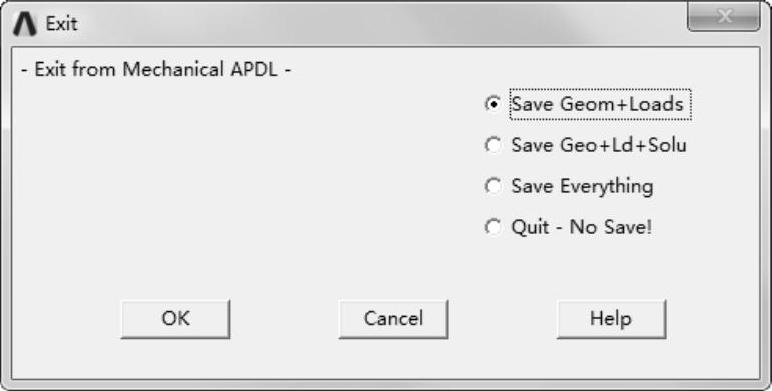The image size is (772, 391).
Task: Click the "Save Geo+Ld+Solu" label text
Action: click(x=599, y=145)
